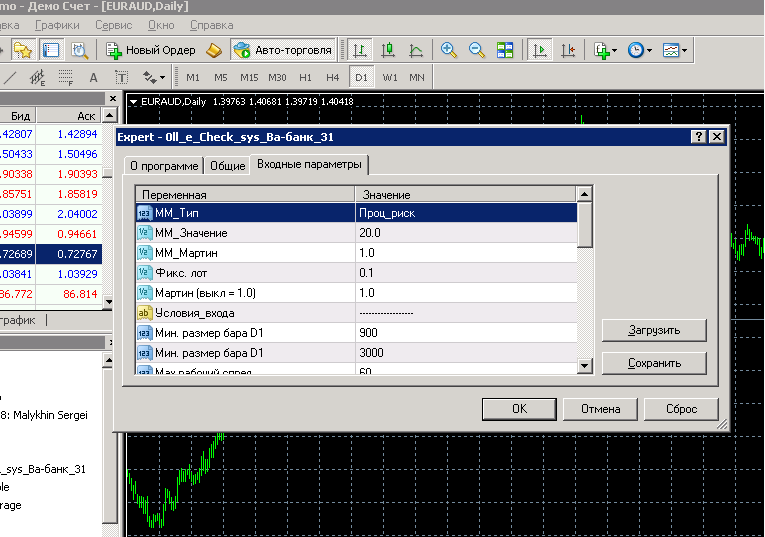The image size is (765, 537).
Task: Select the text label T tool
Action: (121, 77)
